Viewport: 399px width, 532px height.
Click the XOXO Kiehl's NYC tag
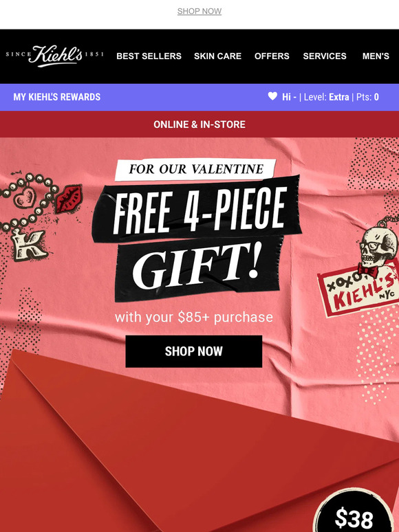tap(358, 291)
